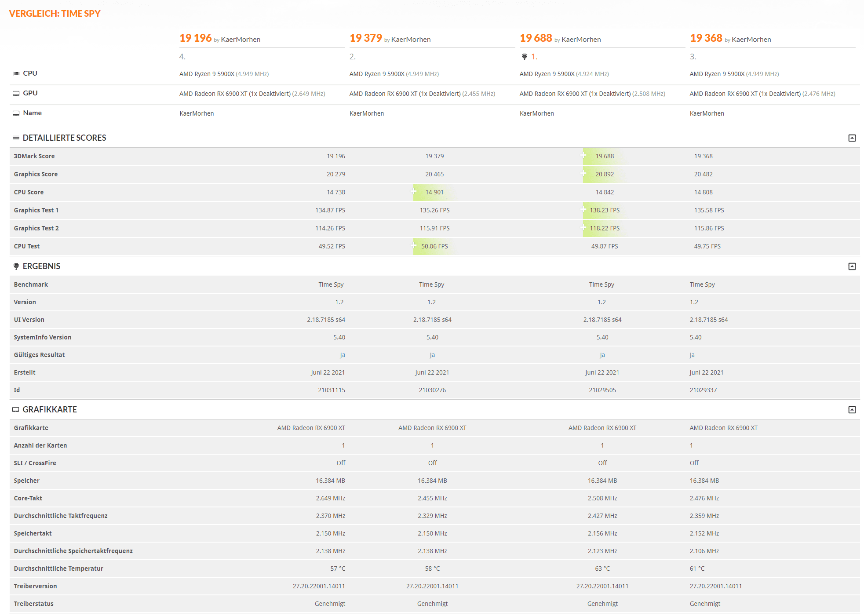Image resolution: width=864 pixels, height=616 pixels.
Task: Click the GPU monitor icon
Action: pos(16,93)
